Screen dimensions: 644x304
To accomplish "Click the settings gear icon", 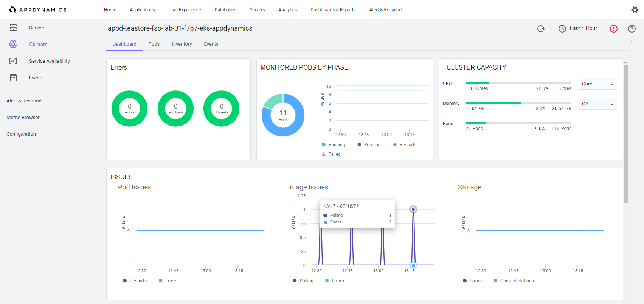I will [635, 10].
